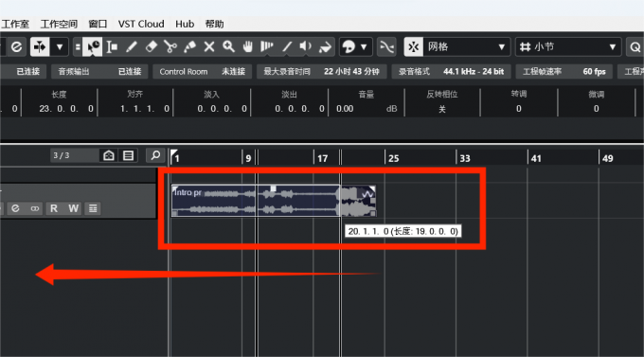The image size is (644, 357).
Task: Select the Line tool
Action: [286, 46]
